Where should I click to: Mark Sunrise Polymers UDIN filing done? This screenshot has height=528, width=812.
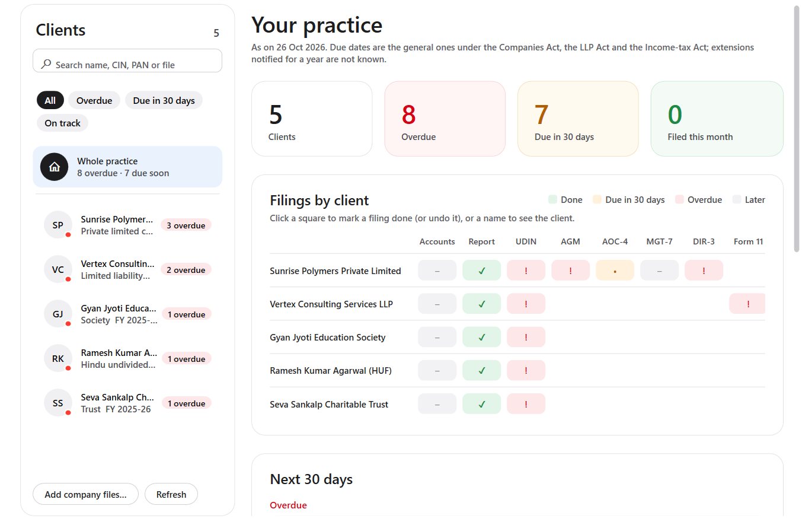point(526,271)
